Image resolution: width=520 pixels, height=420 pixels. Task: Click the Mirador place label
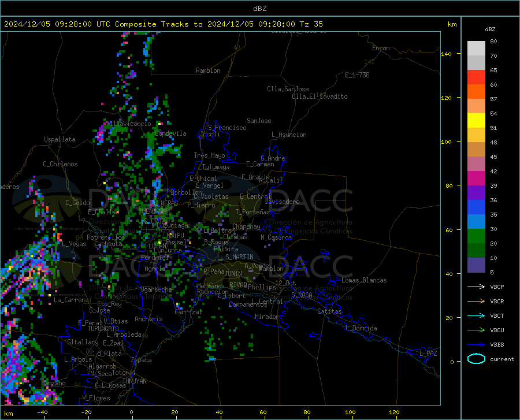[x=267, y=317]
